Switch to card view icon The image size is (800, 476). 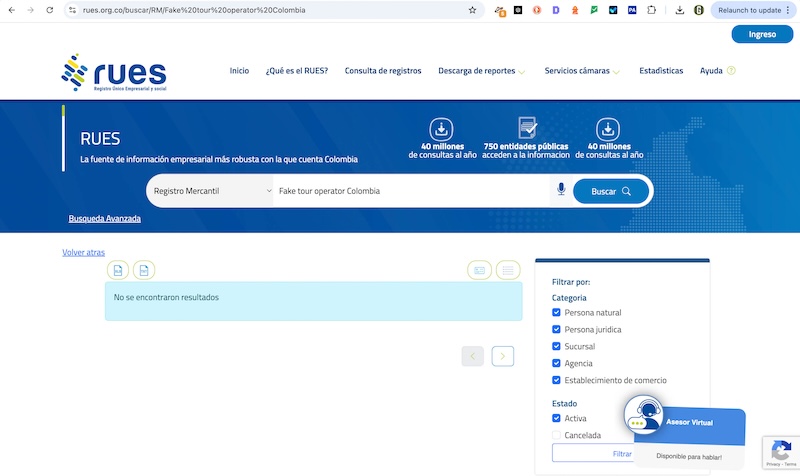click(x=480, y=270)
